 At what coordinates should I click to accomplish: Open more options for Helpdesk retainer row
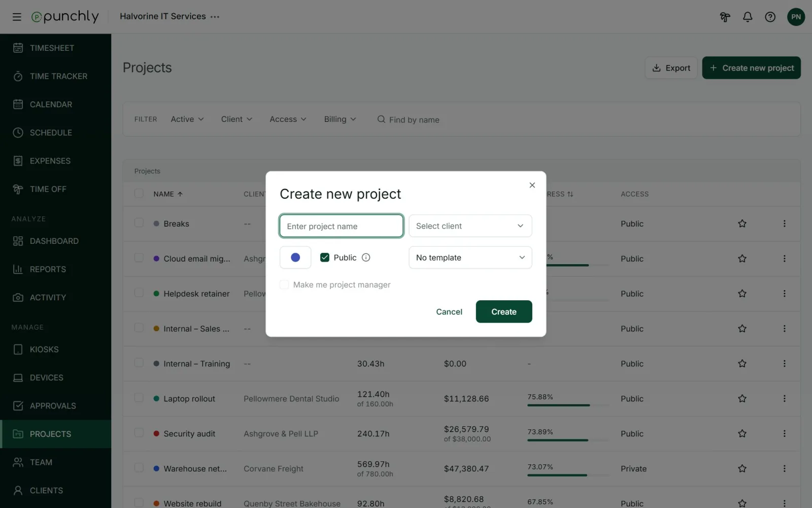coord(784,294)
